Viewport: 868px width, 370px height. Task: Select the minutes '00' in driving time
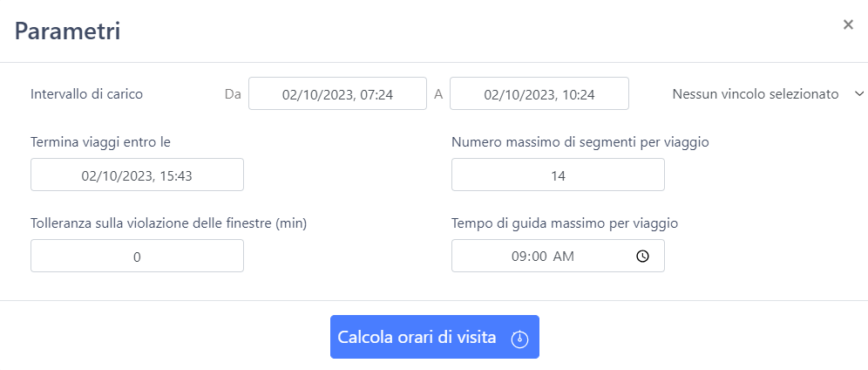tap(539, 257)
